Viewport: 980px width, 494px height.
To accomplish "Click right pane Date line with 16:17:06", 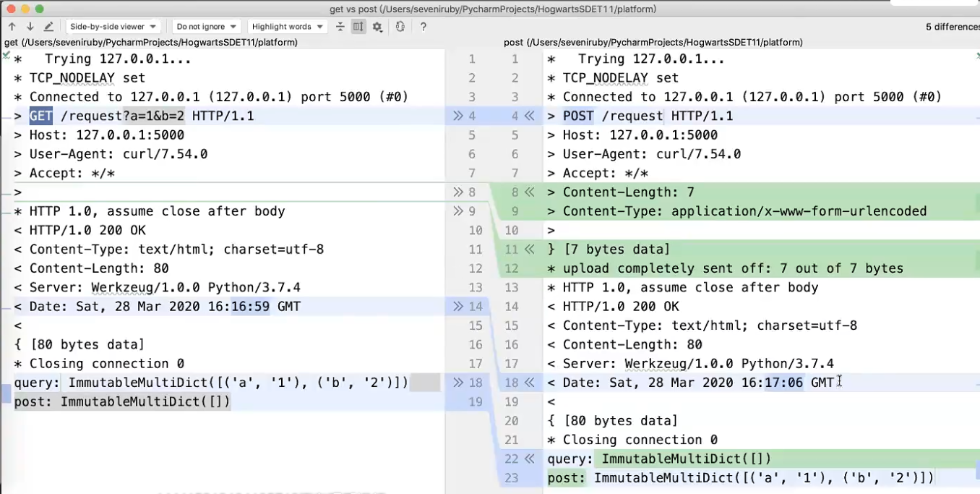I will point(690,383).
